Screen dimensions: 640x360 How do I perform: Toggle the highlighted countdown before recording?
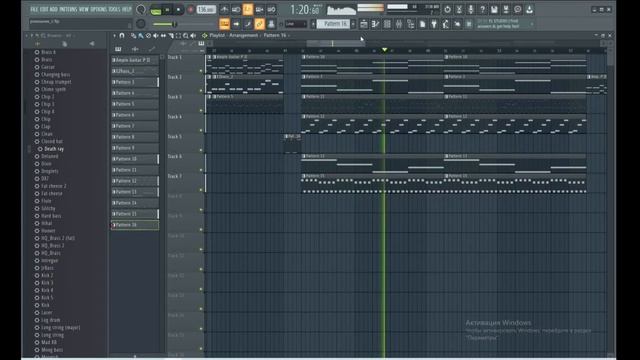click(x=248, y=9)
